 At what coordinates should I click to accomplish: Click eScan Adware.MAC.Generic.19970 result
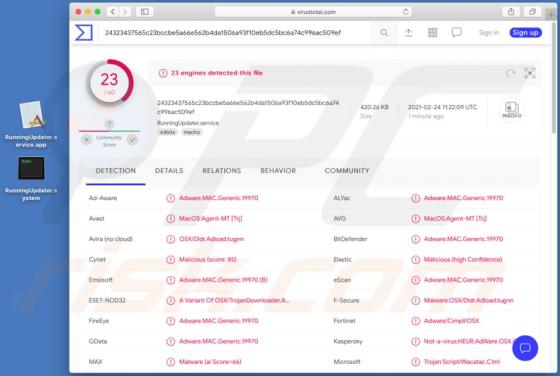463,280
